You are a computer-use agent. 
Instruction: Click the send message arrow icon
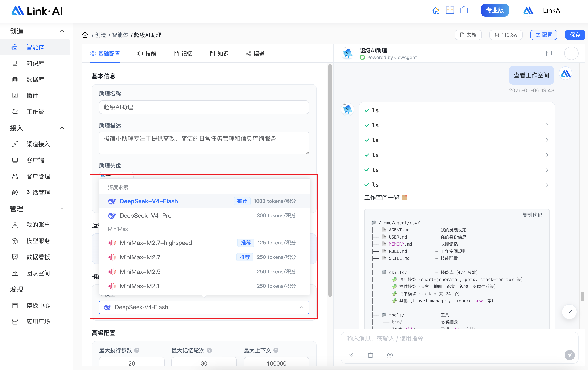coord(570,355)
